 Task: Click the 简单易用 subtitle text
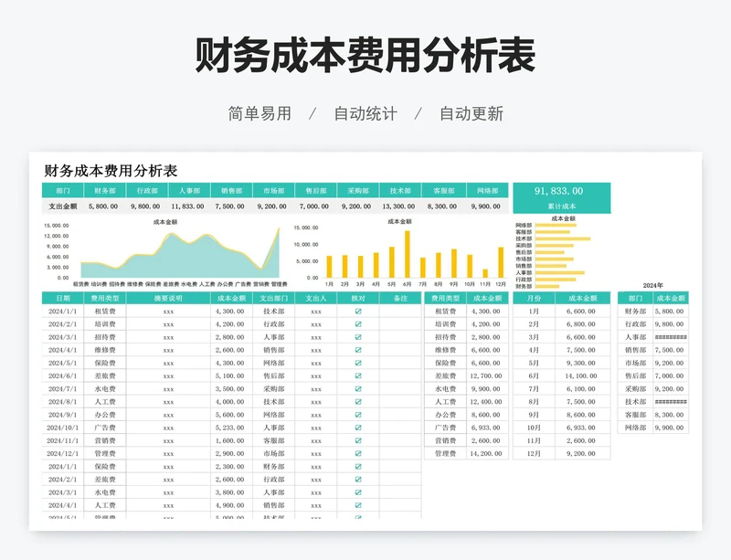pyautogui.click(x=260, y=114)
